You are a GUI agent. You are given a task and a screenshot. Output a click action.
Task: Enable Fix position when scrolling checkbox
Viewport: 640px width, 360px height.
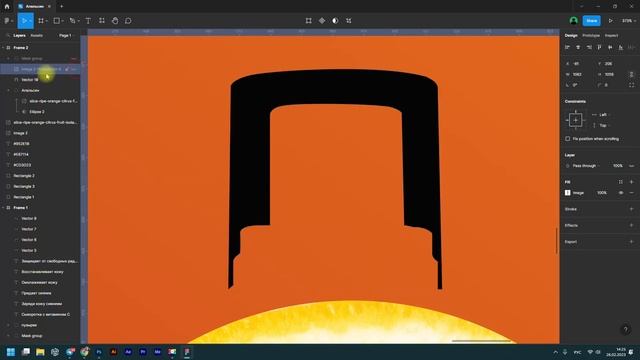point(568,139)
